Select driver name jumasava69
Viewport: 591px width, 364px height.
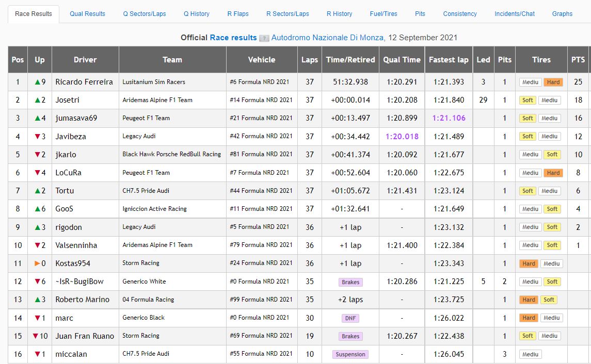(x=76, y=118)
